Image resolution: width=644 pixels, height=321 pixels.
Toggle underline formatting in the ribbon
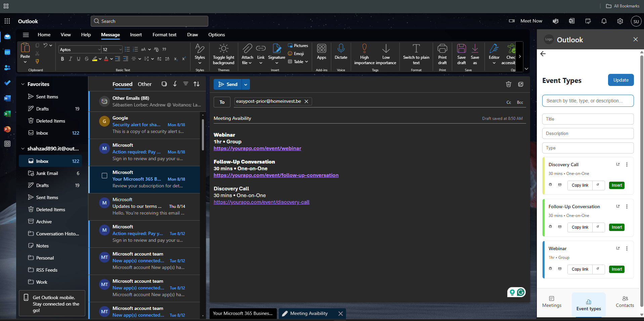coord(79,59)
